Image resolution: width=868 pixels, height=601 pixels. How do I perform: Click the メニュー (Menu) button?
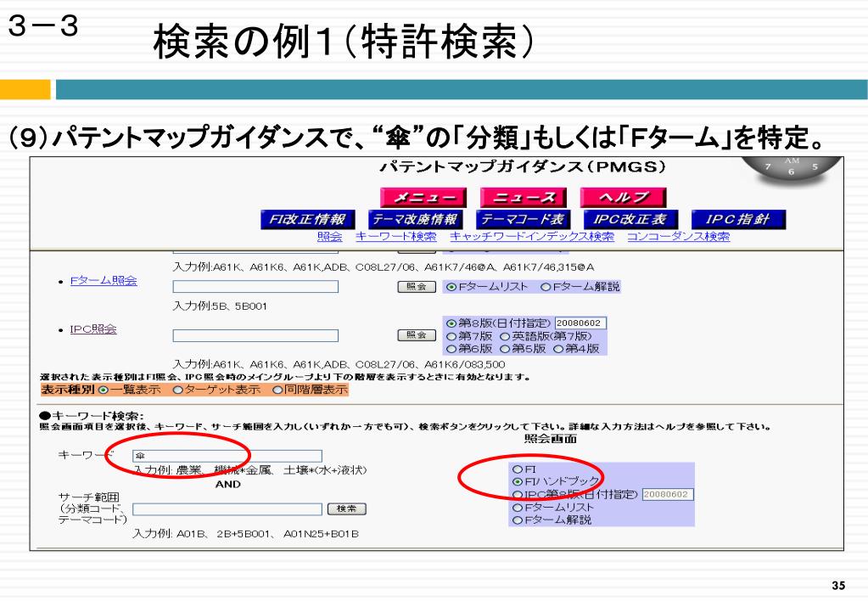click(x=424, y=197)
